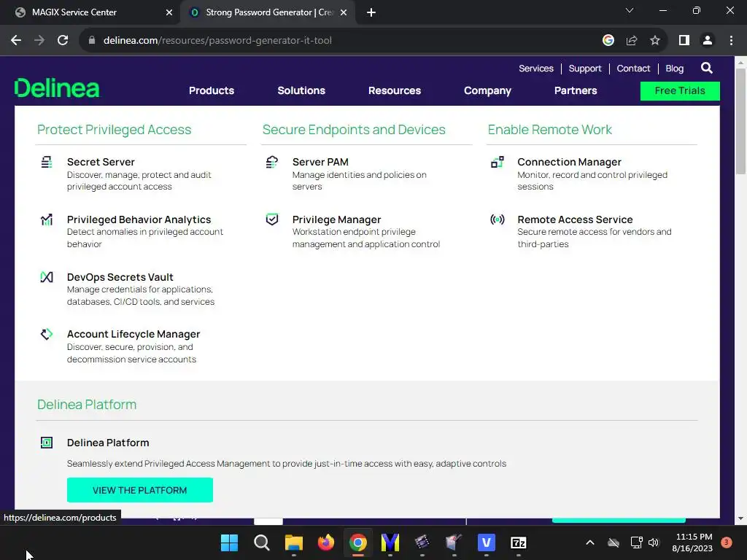Open the Services link
The height and width of the screenshot is (560, 747).
[x=536, y=68]
